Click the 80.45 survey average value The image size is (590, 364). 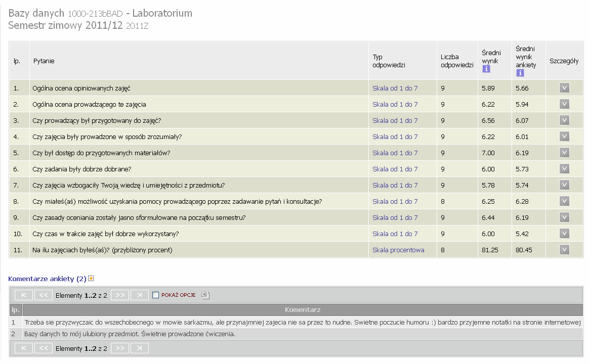pyautogui.click(x=524, y=250)
